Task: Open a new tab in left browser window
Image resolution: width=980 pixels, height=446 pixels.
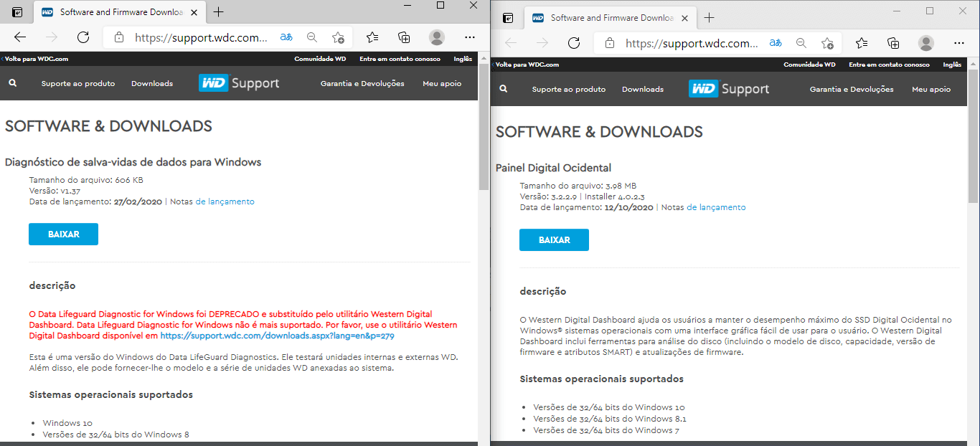Action: (x=219, y=12)
